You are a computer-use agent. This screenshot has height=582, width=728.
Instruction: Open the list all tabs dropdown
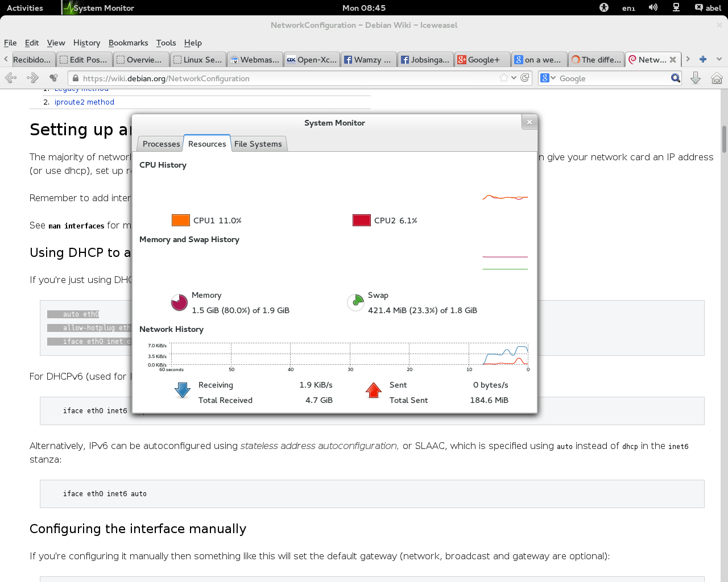(719, 59)
